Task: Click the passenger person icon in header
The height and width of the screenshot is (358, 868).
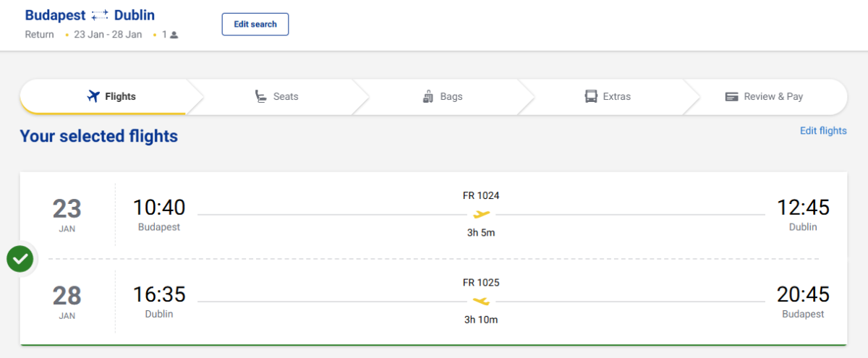Action: tap(174, 35)
